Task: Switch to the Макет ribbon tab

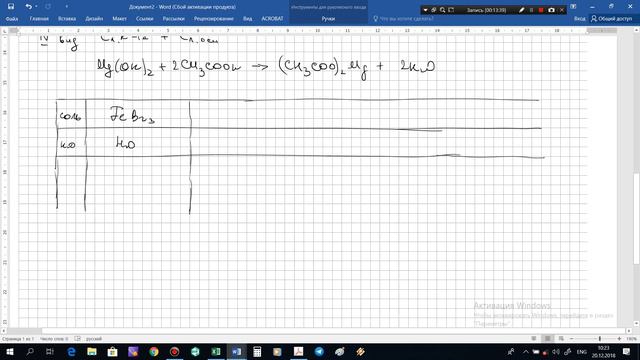Action: click(119, 18)
